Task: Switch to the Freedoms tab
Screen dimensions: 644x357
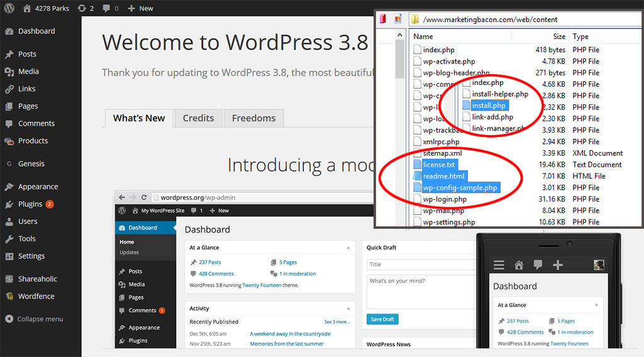Action: coord(254,118)
